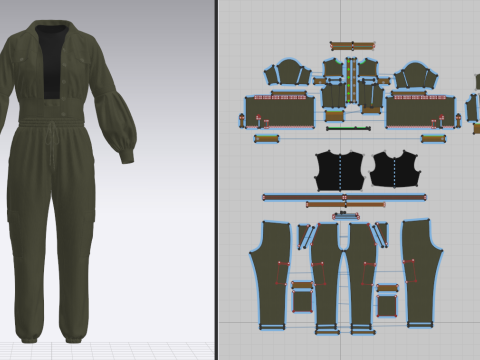This screenshot has height=360, width=480.
Task: Select the left sleeve cuff strip pattern
Action: [267, 139]
